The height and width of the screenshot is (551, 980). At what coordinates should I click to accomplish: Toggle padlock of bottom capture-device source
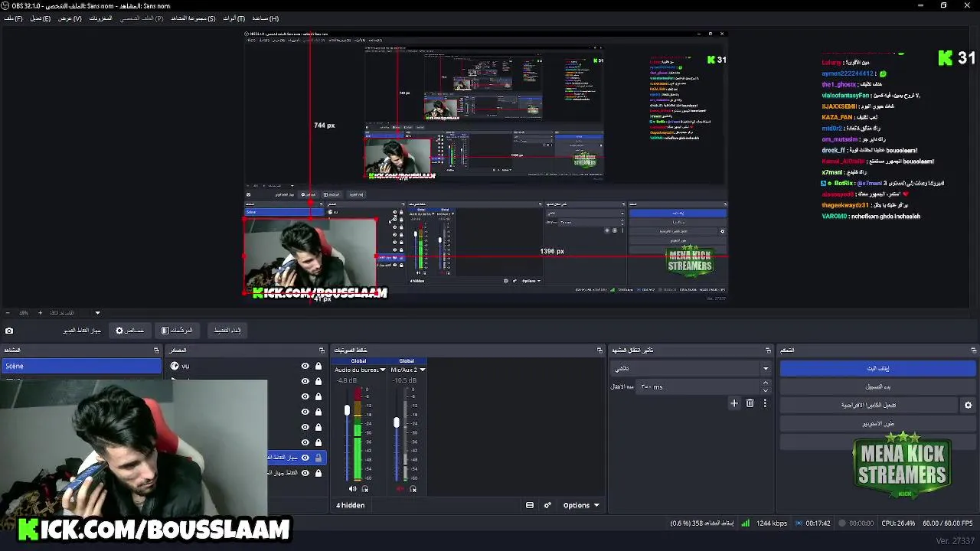coord(318,473)
